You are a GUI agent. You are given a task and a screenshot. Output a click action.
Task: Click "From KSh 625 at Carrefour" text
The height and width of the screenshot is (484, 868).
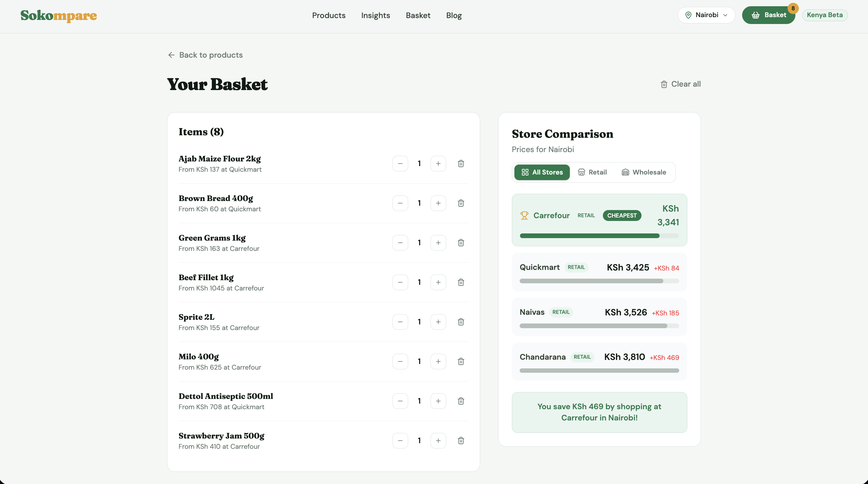[220, 367]
